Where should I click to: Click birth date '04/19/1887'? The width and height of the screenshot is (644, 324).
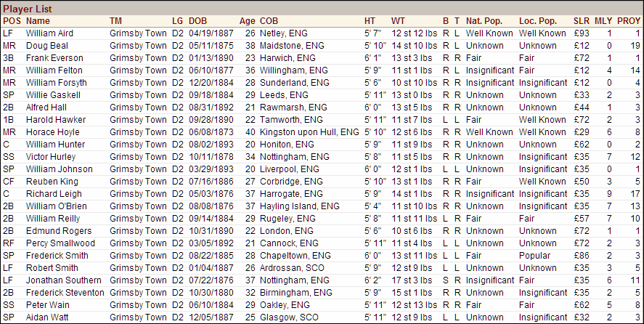point(211,33)
